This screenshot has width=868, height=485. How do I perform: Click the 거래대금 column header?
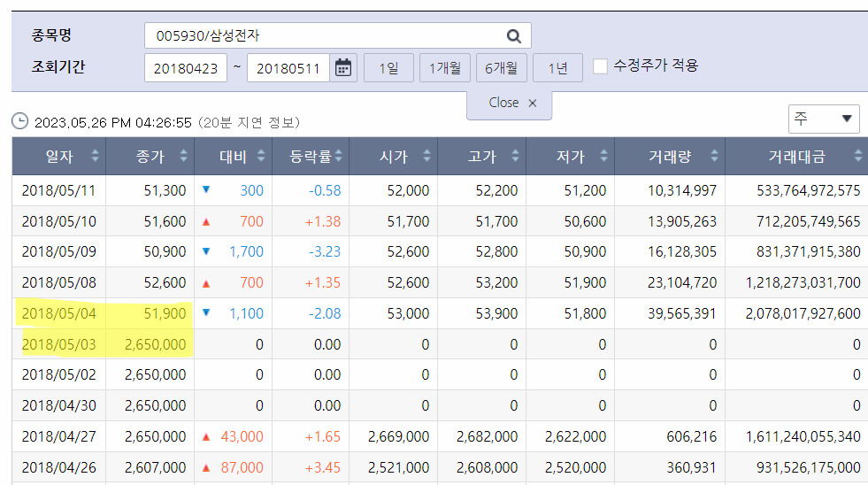[796, 157]
